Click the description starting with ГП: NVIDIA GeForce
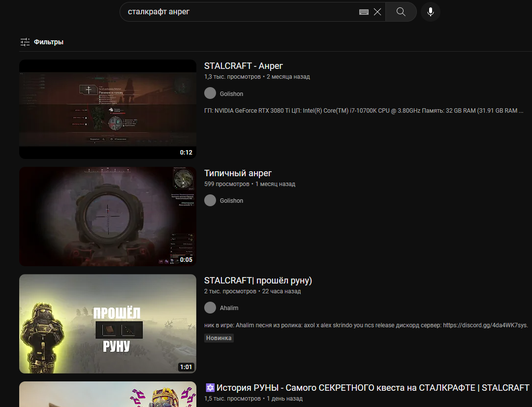 (x=364, y=111)
